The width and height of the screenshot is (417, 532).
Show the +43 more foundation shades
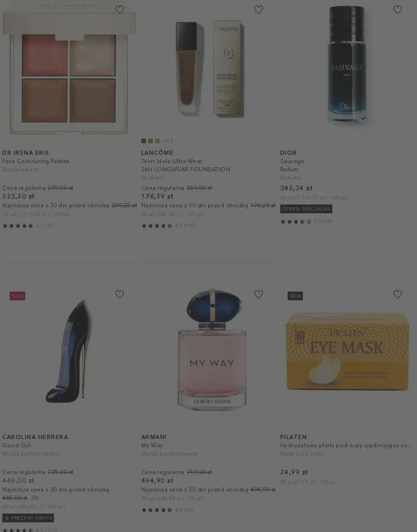coord(167,141)
